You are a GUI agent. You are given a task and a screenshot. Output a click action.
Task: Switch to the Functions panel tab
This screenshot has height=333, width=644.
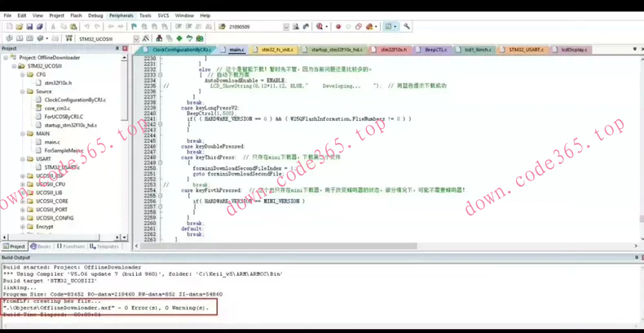[70, 246]
